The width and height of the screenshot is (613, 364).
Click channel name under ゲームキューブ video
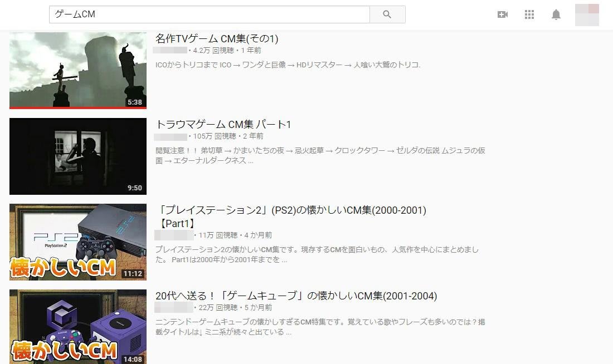point(173,307)
